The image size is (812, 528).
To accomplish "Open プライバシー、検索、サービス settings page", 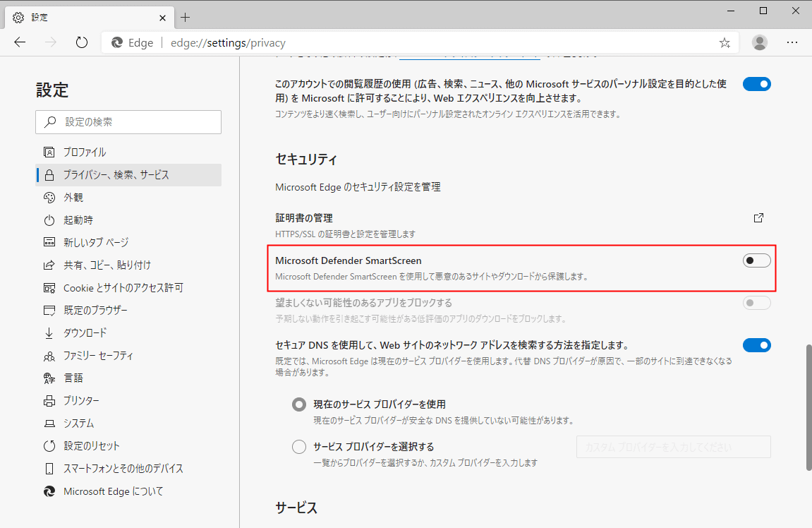I will coord(128,175).
